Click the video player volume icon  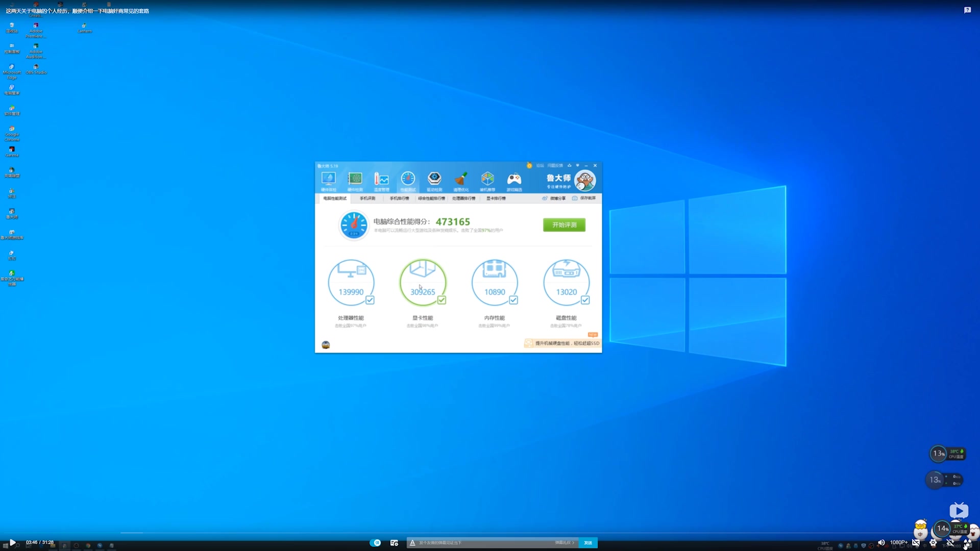pyautogui.click(x=881, y=542)
